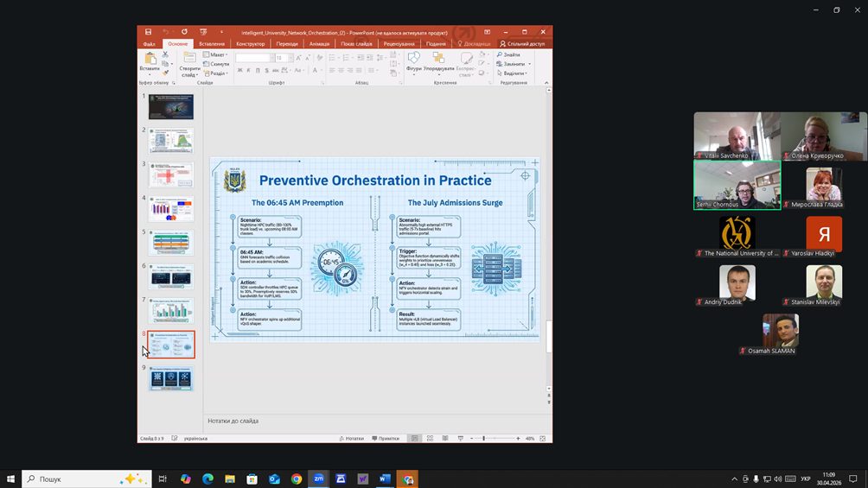Switch to slide sorter view icon
The image size is (868, 488).
(431, 438)
